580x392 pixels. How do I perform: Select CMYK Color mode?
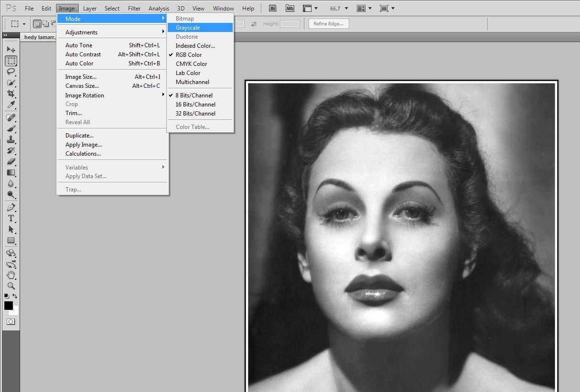(x=191, y=64)
